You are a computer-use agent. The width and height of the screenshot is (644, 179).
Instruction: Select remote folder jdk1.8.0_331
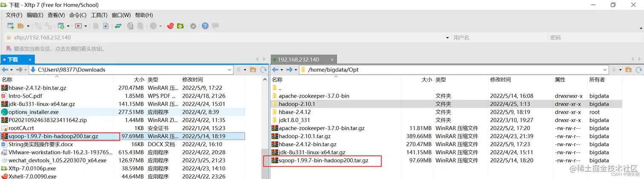click(446, 120)
